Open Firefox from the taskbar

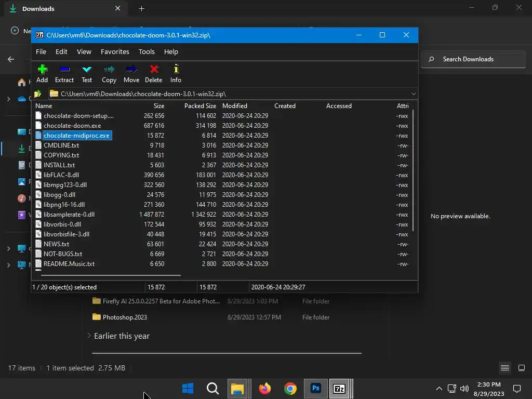(264, 389)
